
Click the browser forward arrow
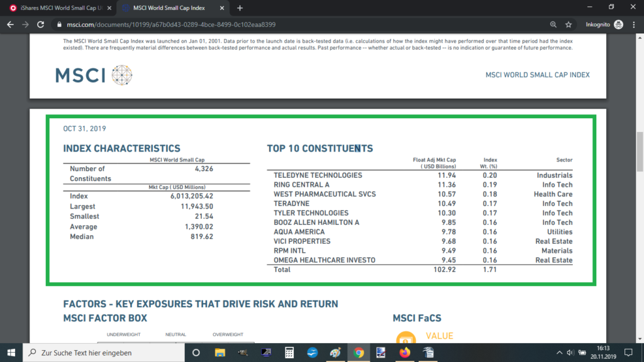point(25,25)
